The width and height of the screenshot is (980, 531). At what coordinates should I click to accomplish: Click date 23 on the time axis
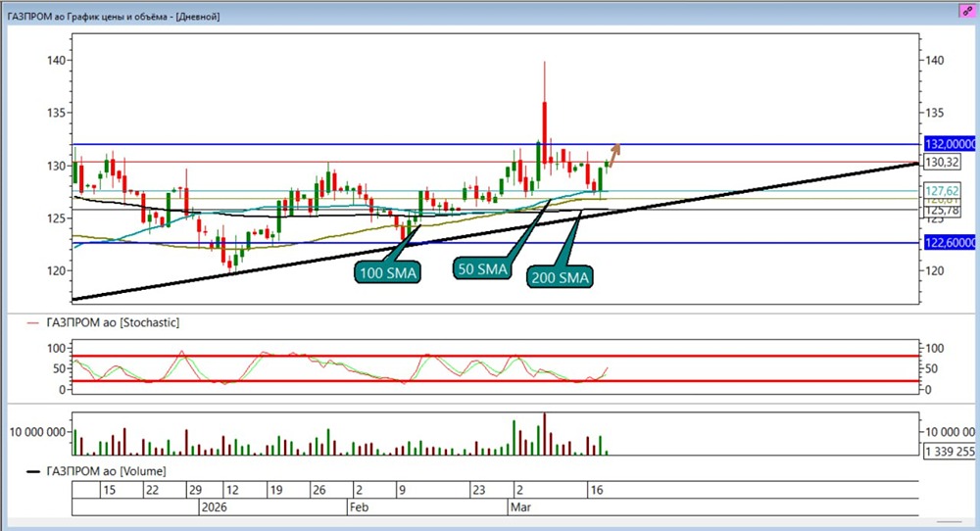[x=478, y=490]
